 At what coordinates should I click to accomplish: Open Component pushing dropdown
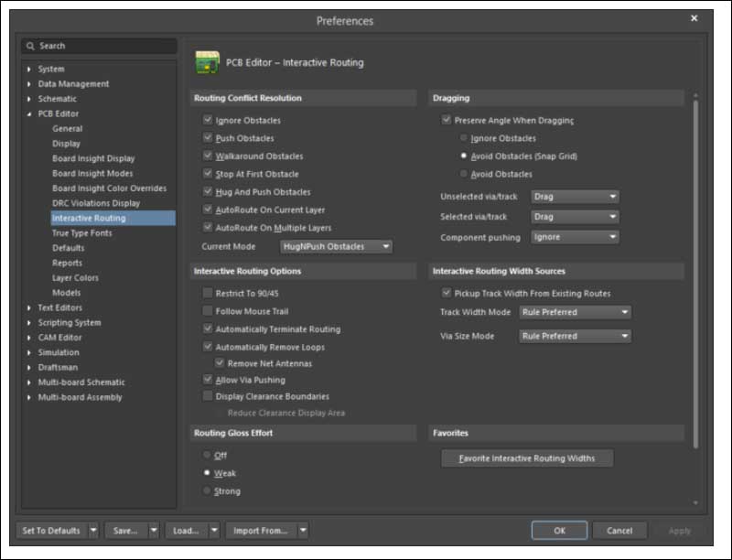click(x=575, y=238)
